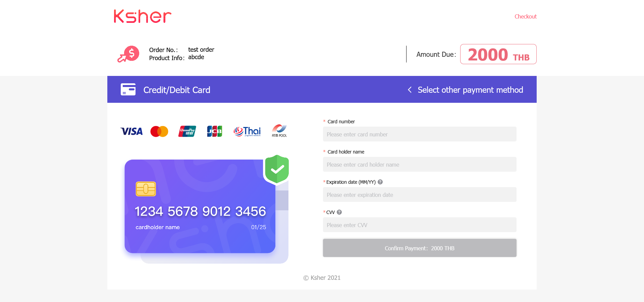Open the Checkout link
This screenshot has height=302, width=644.
[526, 16]
